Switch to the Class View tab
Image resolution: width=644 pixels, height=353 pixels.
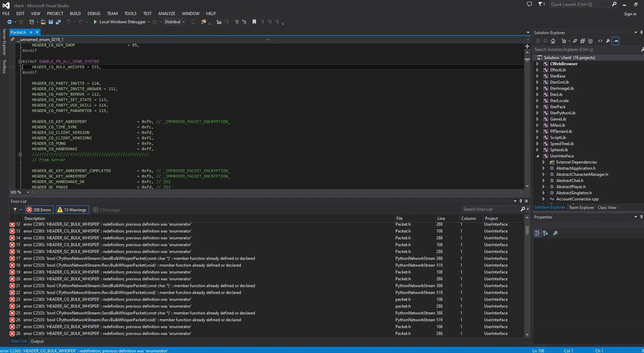click(x=606, y=208)
